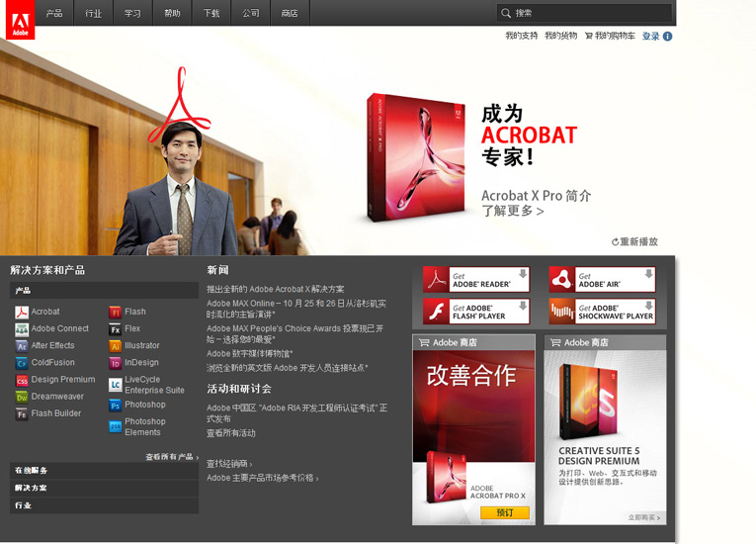Open the Design Premium CS5 icon
This screenshot has height=544, width=756.
coord(21,381)
